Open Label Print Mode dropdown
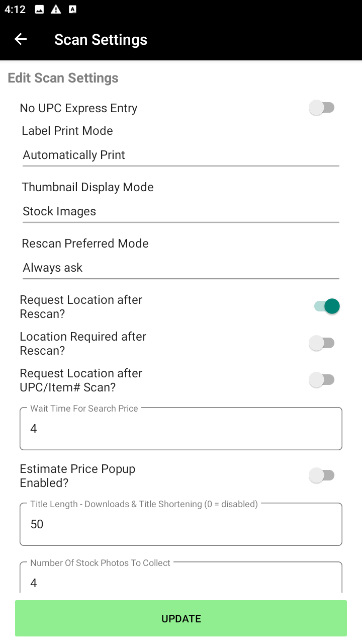The height and width of the screenshot is (644, 362). 181,155
